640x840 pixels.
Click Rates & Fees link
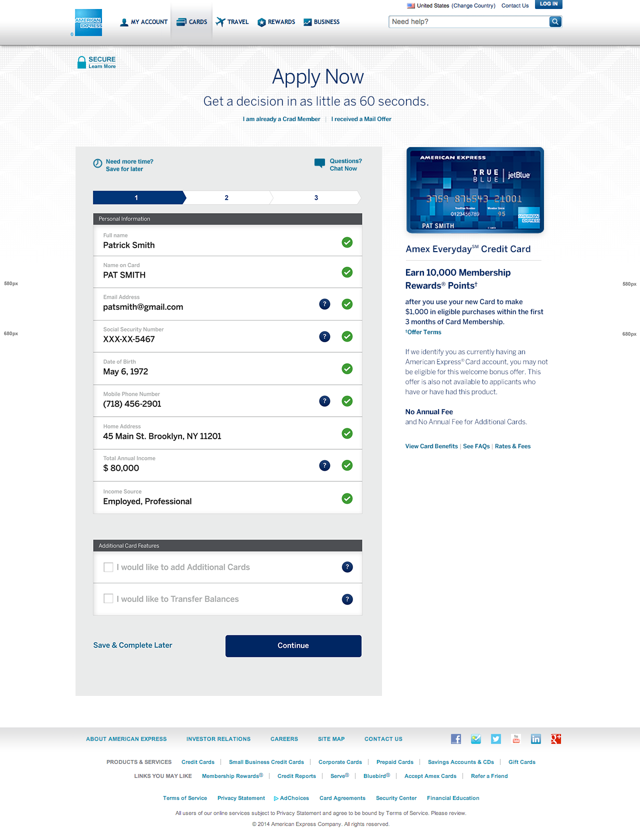click(x=512, y=446)
